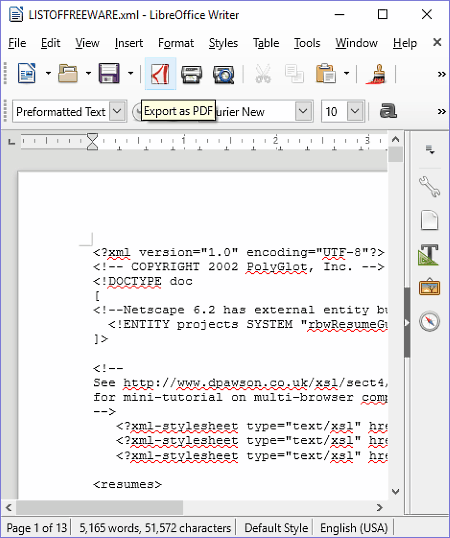The height and width of the screenshot is (538, 450).
Task: Open the sidebar Gallery picture icon
Action: click(x=429, y=287)
